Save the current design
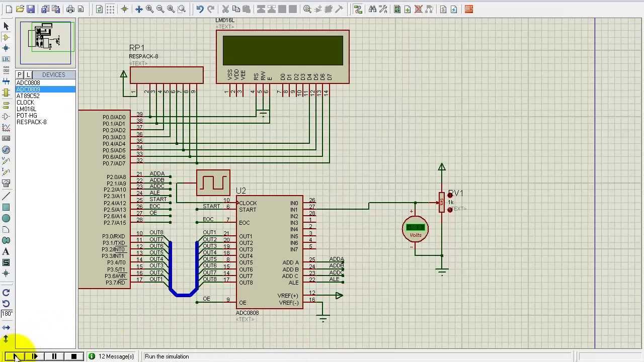 [30, 9]
